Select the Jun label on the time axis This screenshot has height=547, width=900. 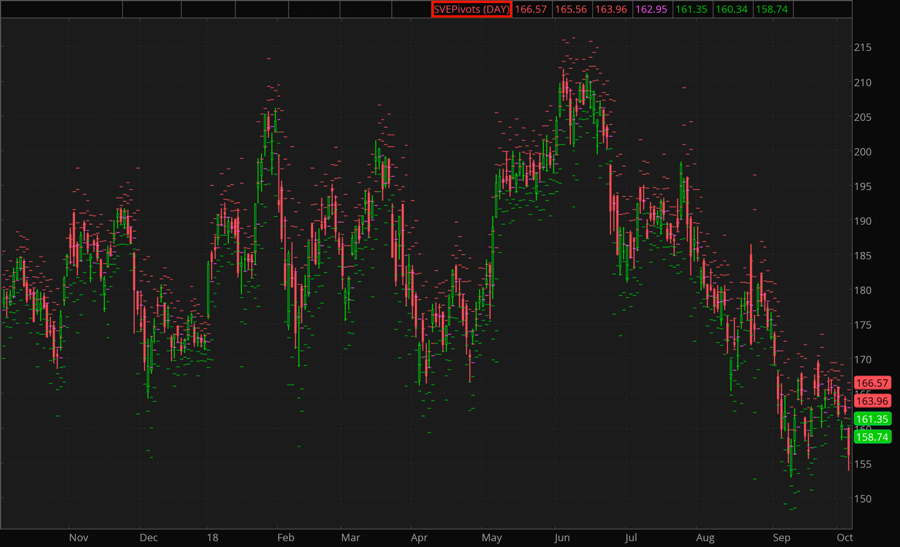[x=562, y=537]
